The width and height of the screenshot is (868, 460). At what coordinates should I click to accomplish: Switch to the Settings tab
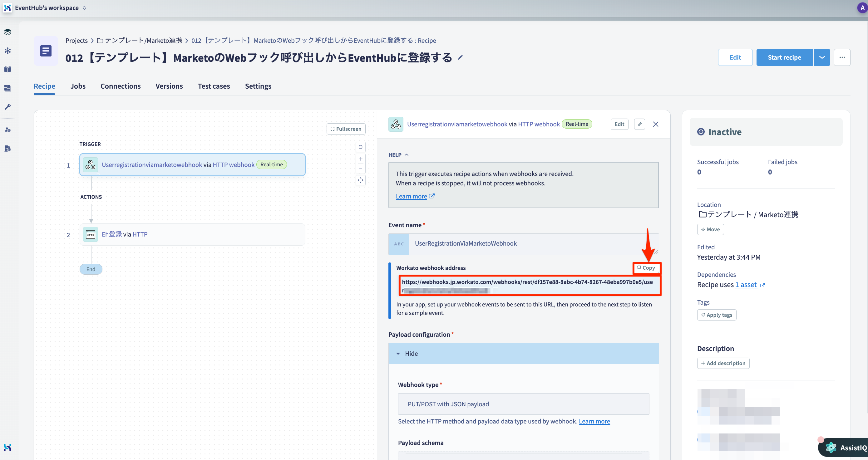258,86
